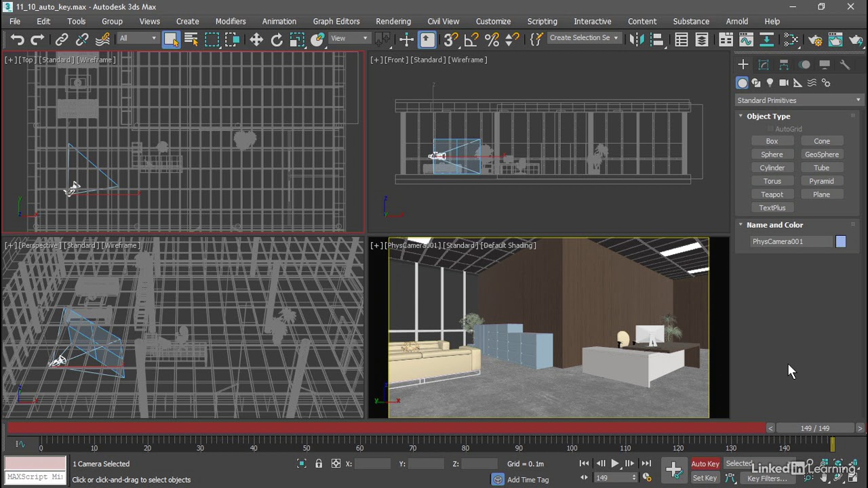Activate the Select and Rotate tool
This screenshot has width=868, height=488.
(277, 40)
